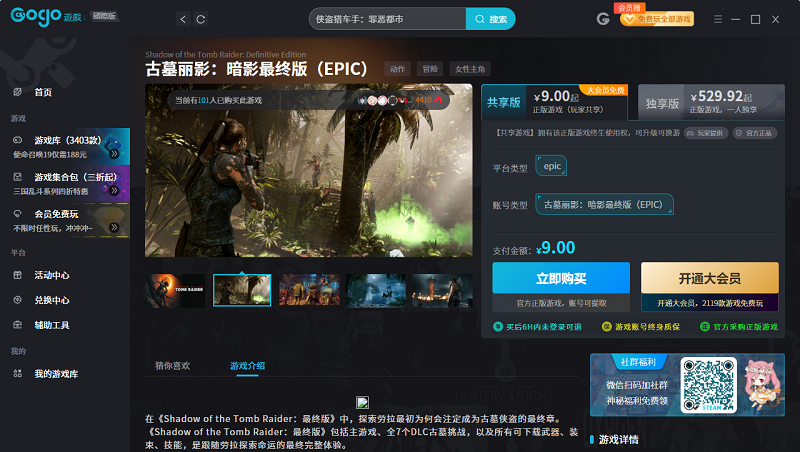Select the village crowd thumbnail
Viewport: 800px width, 452px height.
point(309,290)
